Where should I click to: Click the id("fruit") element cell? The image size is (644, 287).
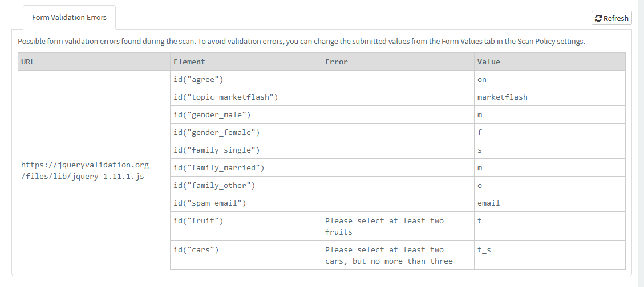(x=198, y=220)
